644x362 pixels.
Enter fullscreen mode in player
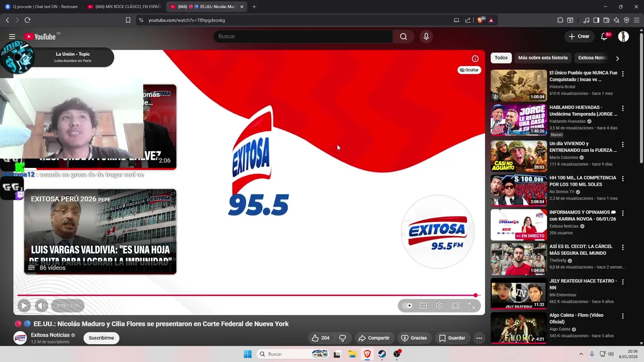471,306
